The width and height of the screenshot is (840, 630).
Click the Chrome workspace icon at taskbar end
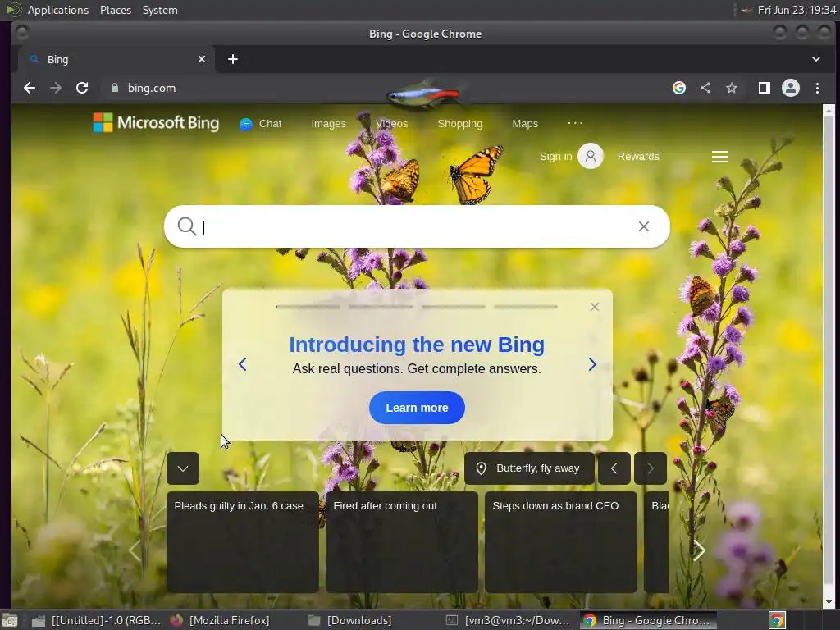777,620
